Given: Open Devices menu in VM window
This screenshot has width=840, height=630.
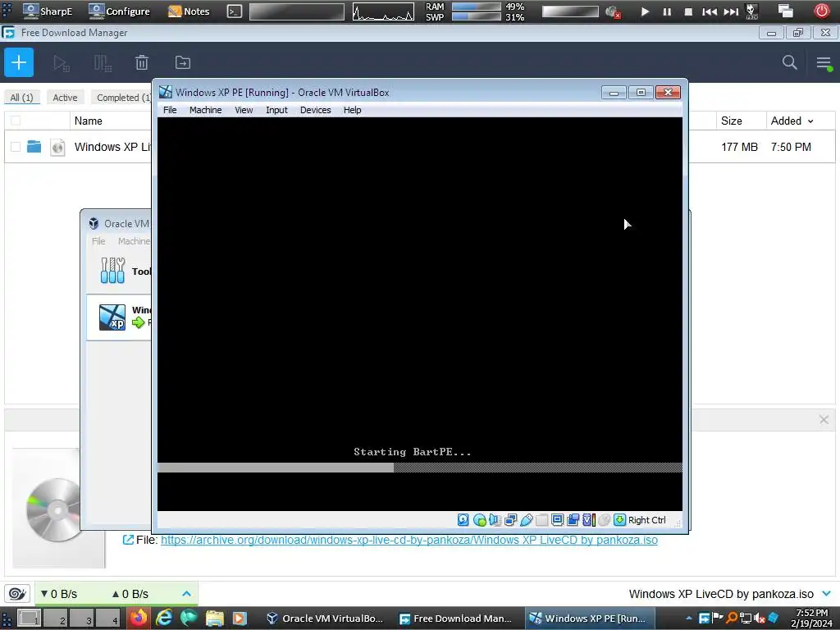Looking at the screenshot, I should click(x=316, y=110).
